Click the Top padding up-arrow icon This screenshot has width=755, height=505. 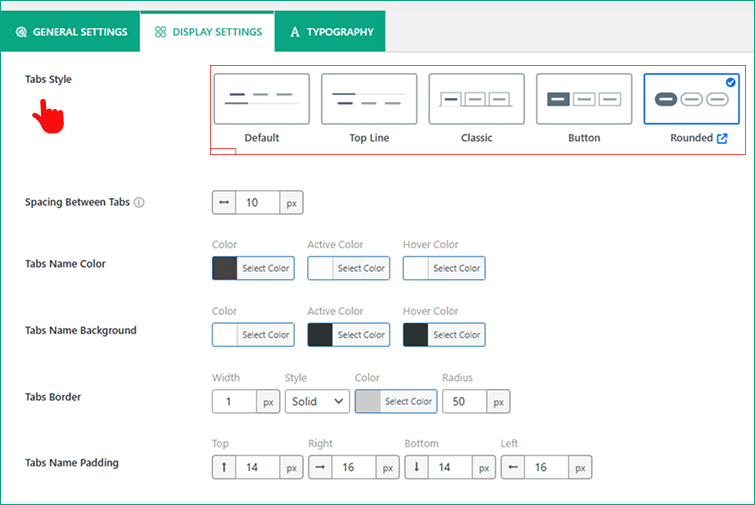[x=224, y=467]
